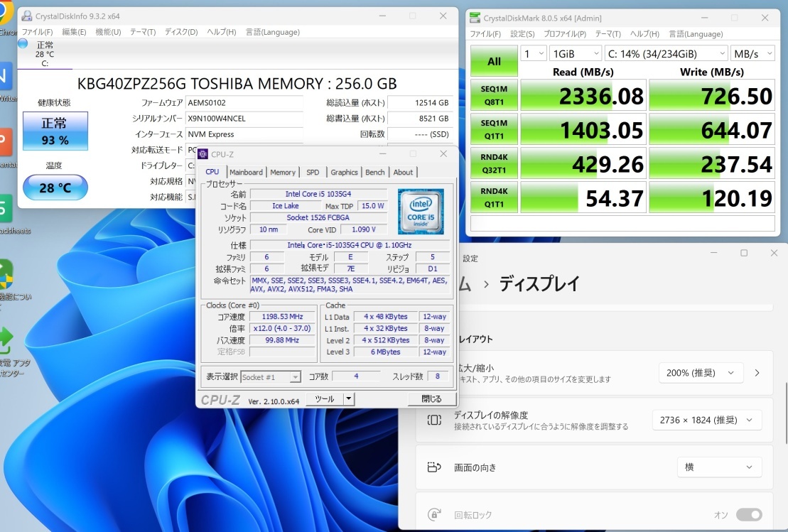
Task: Open the drive selector C: 14% dropdown
Action: coord(666,54)
